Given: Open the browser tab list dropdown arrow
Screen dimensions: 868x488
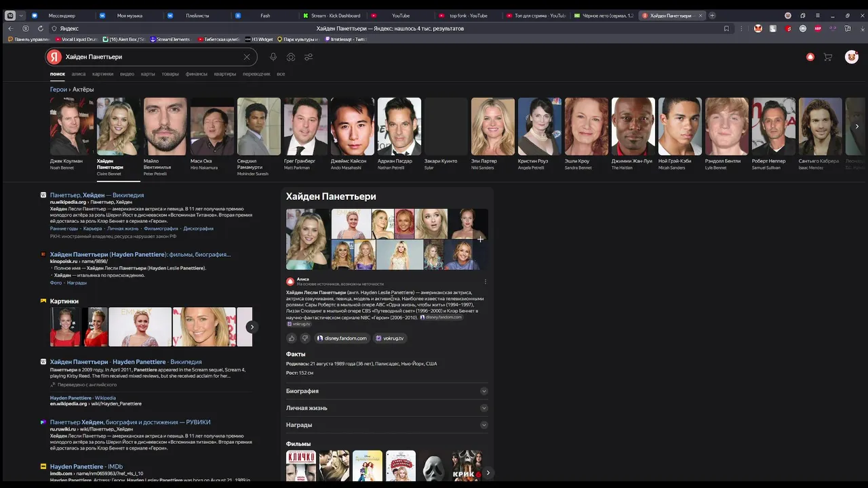Looking at the screenshot, I should (22, 16).
